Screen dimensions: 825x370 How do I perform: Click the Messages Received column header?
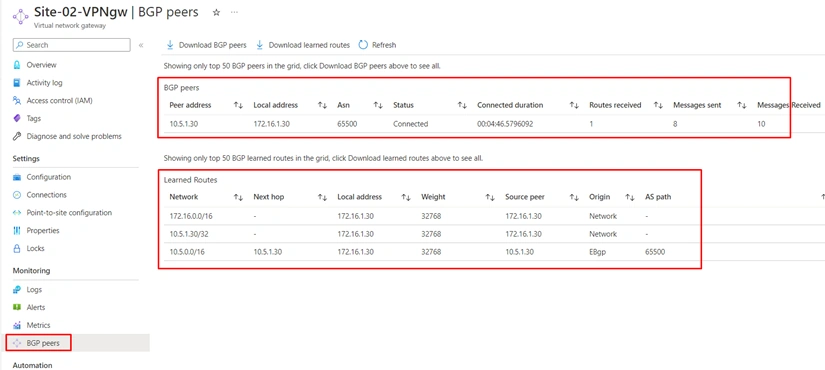[x=789, y=105]
